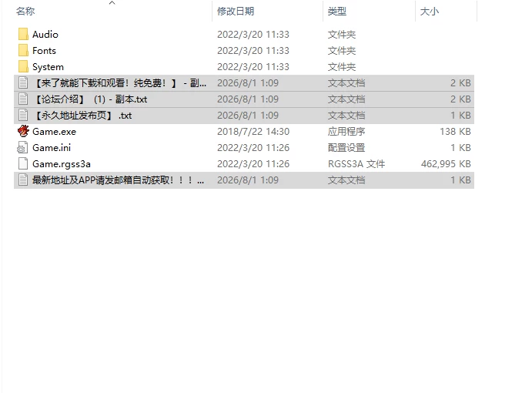Click the System row's 文件夹 type cell
This screenshot has width=532, height=393.
point(342,67)
